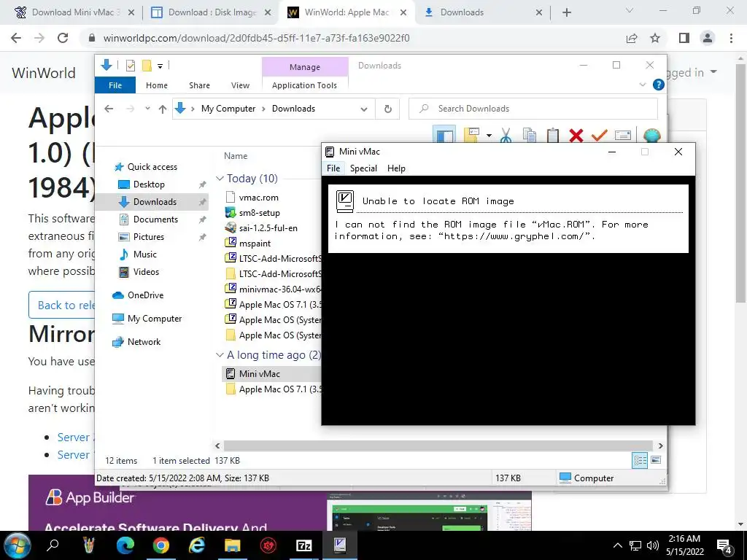Open Mini vMac File menu

click(333, 168)
